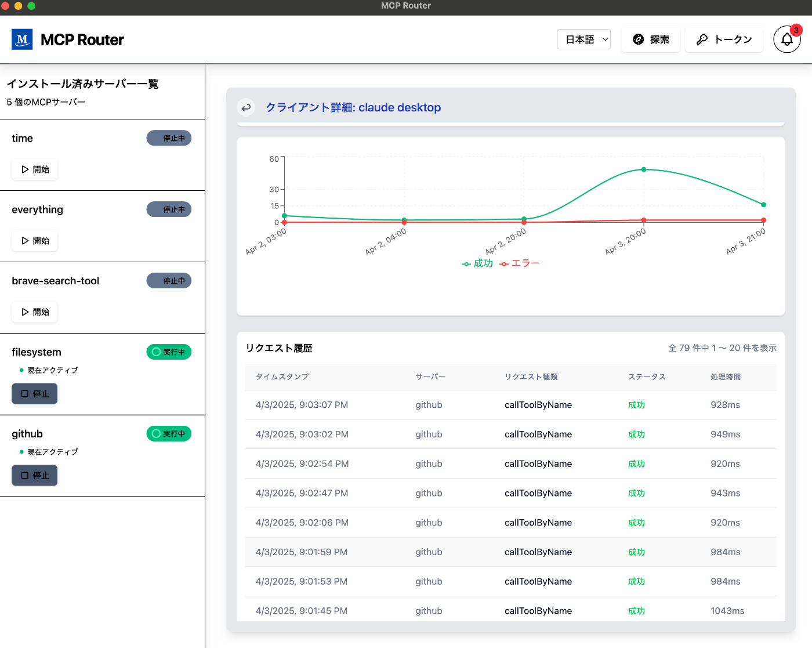Click 成功 status in the 9:03:07 PM row

[636, 405]
